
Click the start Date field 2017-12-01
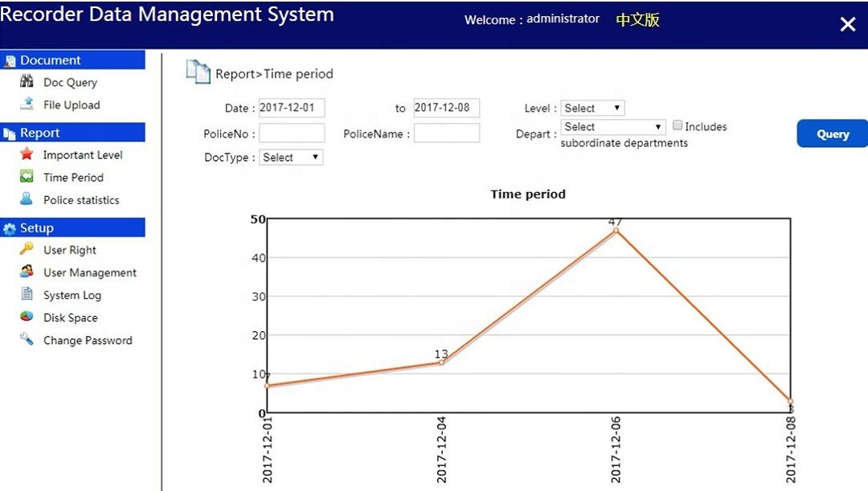(292, 108)
